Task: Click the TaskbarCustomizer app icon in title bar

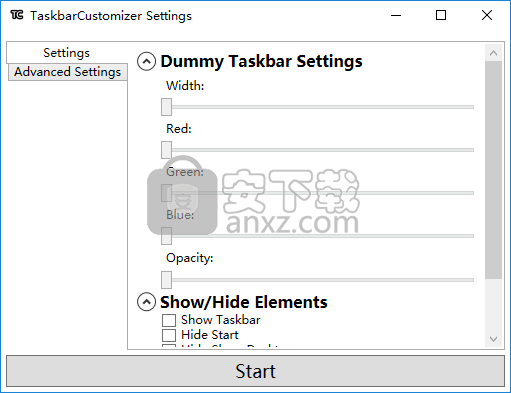Action: [17, 15]
